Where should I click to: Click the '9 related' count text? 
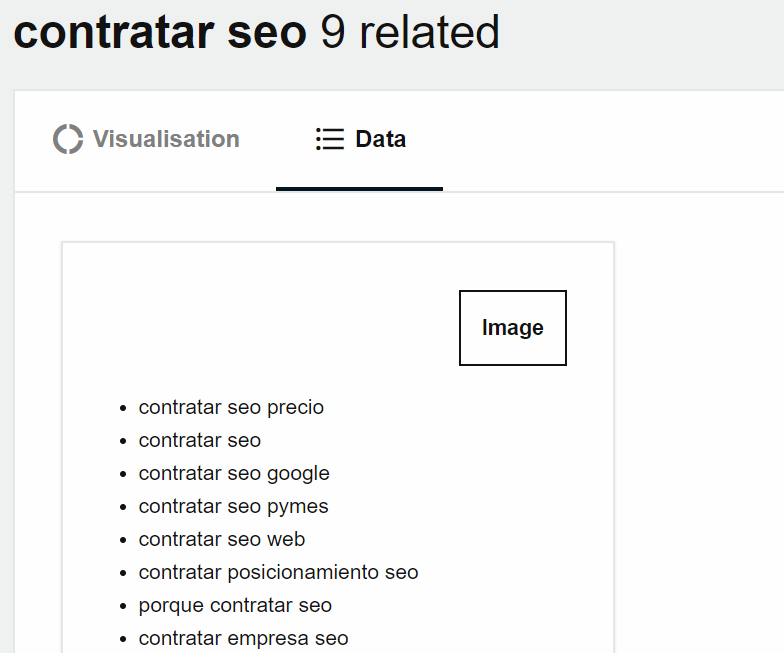tap(410, 32)
